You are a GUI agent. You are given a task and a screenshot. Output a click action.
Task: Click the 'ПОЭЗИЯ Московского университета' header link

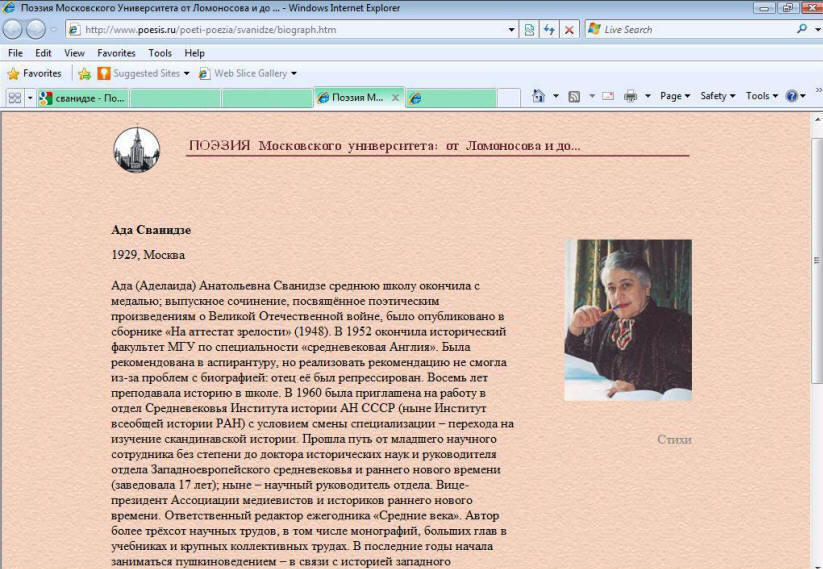(384, 145)
